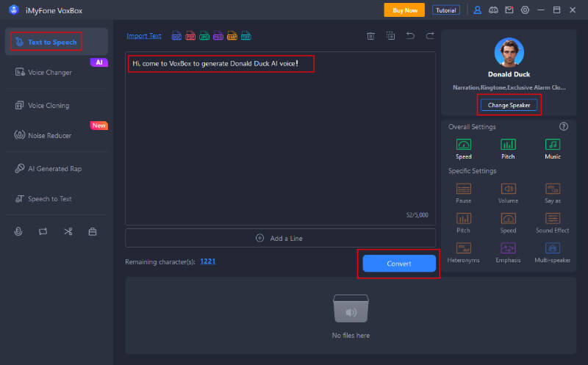Viewport: 588px width, 365px height.
Task: Open the Heteronyms option
Action: 464,252
